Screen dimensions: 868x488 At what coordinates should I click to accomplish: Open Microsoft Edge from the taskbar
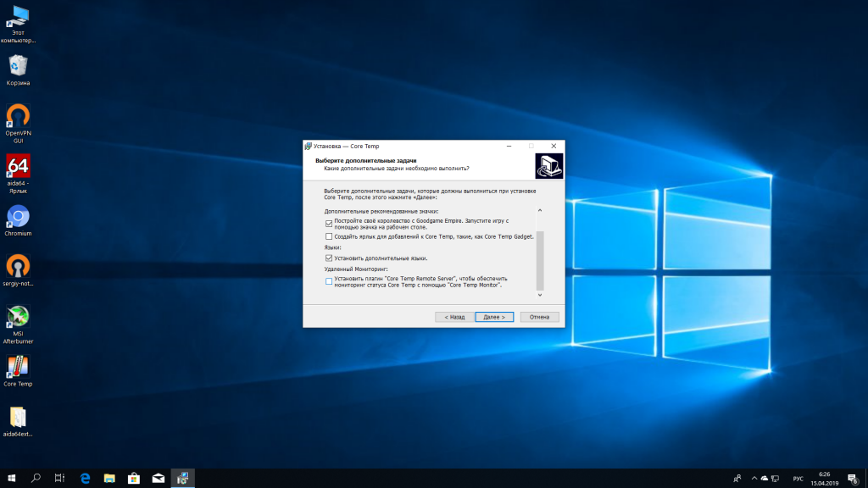coord(85,478)
